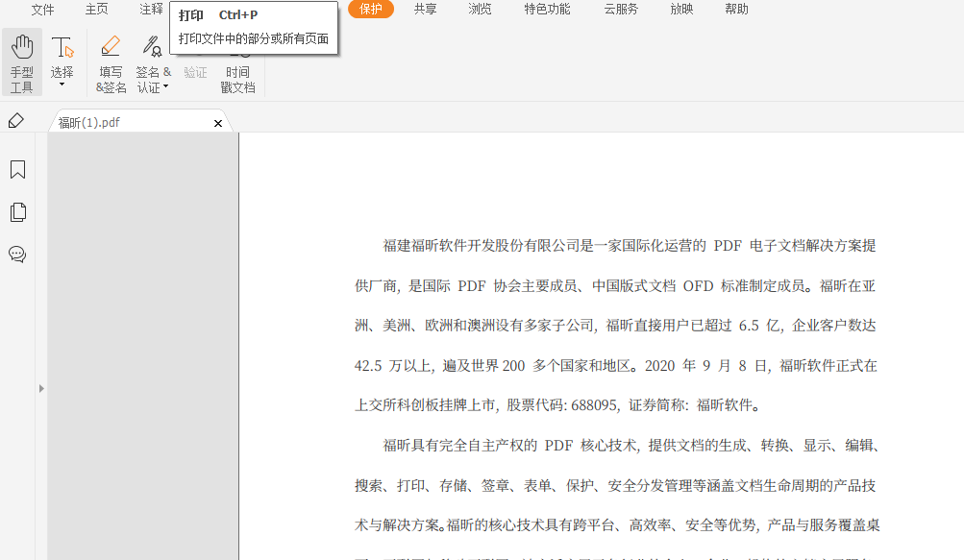This screenshot has width=964, height=560.
Task: Switch to the 注释 ribbon tab
Action: (151, 9)
